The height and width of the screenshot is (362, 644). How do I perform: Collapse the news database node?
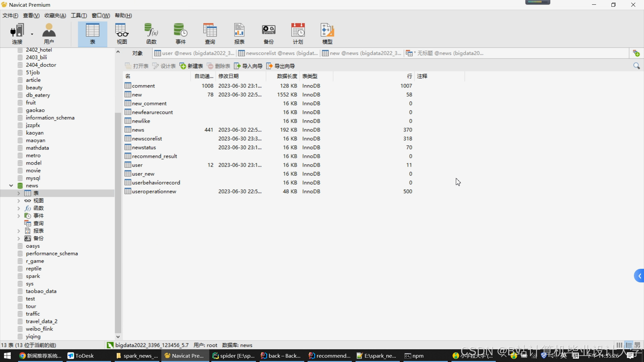point(11,186)
